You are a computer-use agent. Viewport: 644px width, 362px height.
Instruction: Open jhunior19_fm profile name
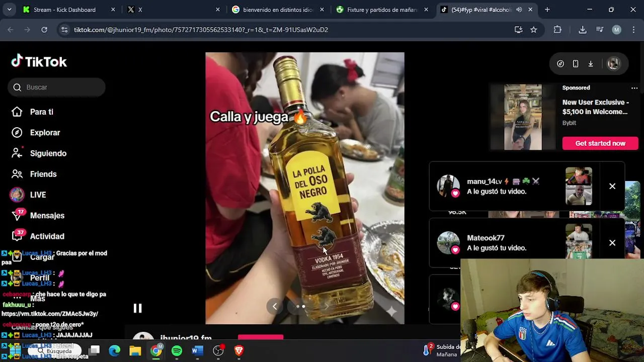(186, 338)
